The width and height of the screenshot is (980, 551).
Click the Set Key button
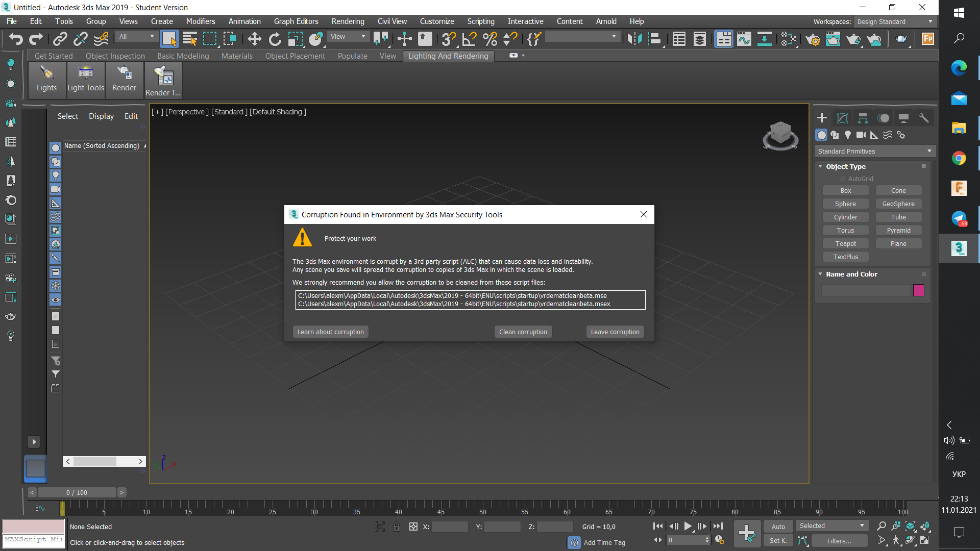[x=778, y=541]
